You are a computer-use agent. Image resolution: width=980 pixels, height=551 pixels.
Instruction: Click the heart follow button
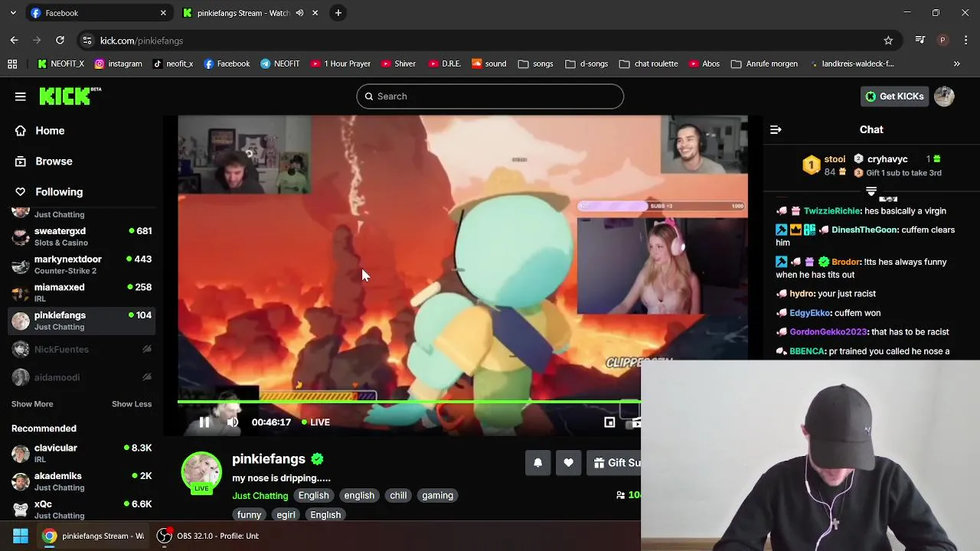(x=568, y=463)
